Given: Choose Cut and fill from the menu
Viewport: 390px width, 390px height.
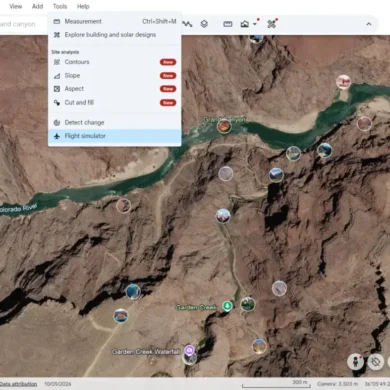Looking at the screenshot, I should (x=115, y=103).
